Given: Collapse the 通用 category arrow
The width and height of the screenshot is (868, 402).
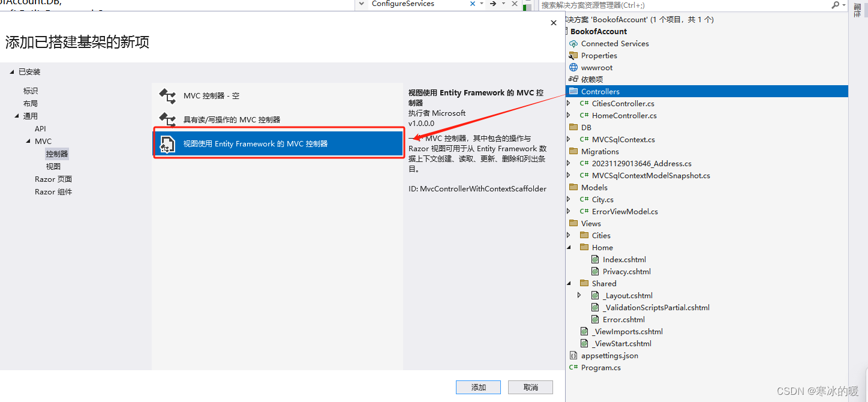Looking at the screenshot, I should (x=17, y=116).
